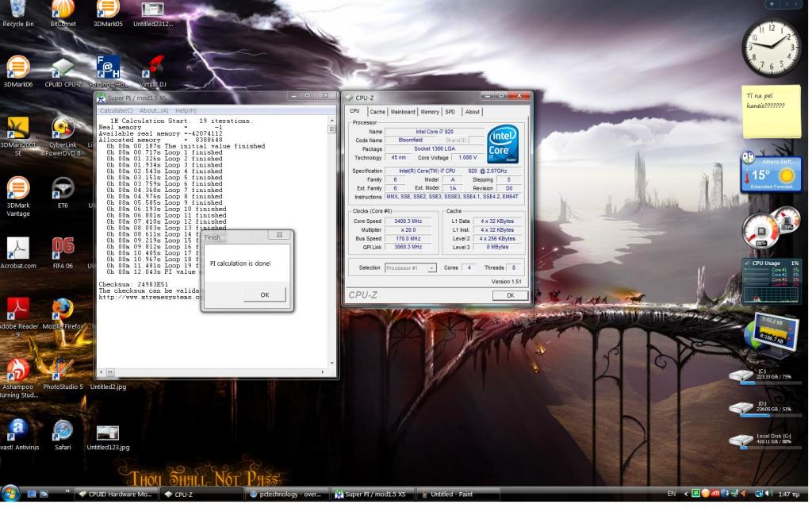This screenshot has width=812, height=508.
Task: Switch to the Mainboard tab in CPU-Z
Action: click(403, 111)
